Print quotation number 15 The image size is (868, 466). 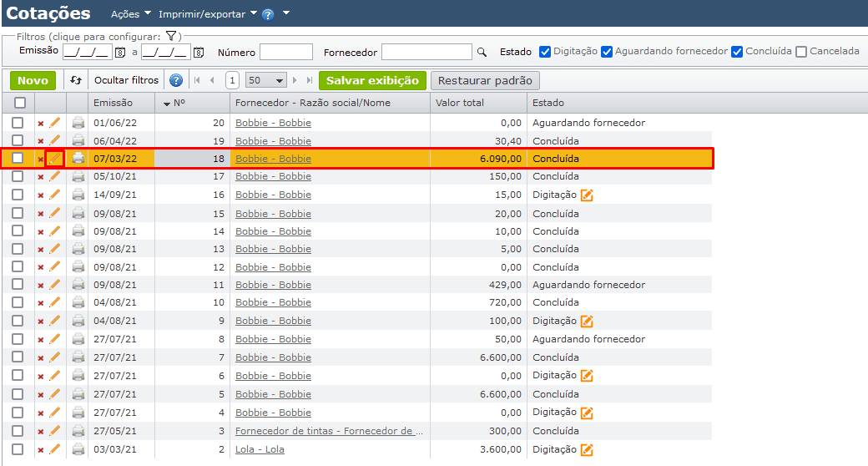click(78, 213)
